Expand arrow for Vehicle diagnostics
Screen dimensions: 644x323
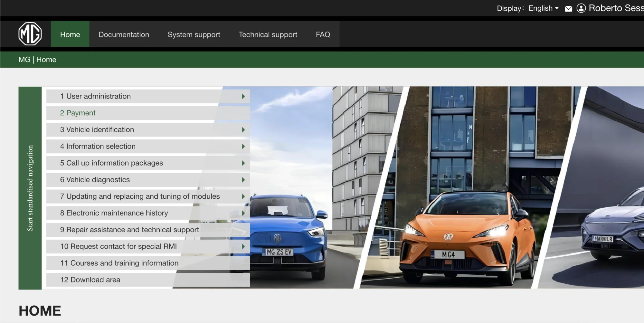(243, 180)
